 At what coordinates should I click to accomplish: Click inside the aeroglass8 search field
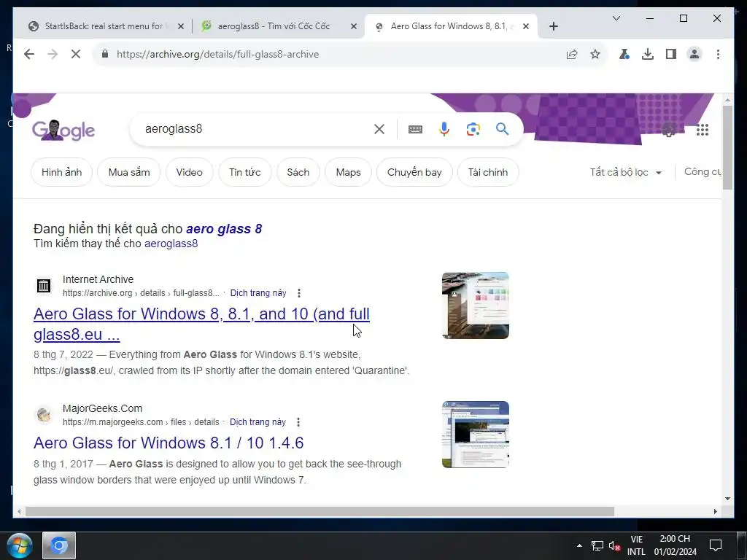pos(252,129)
